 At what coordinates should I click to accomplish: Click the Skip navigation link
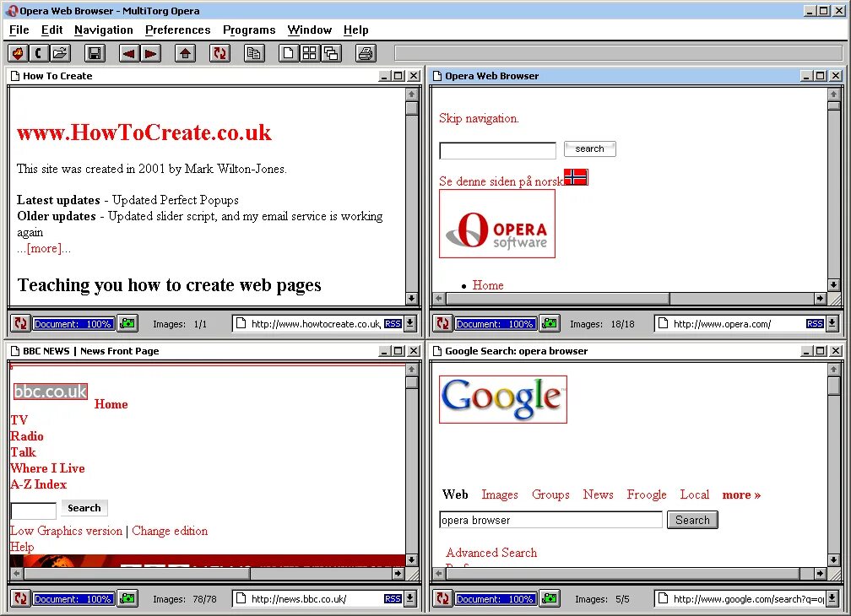pyautogui.click(x=479, y=118)
